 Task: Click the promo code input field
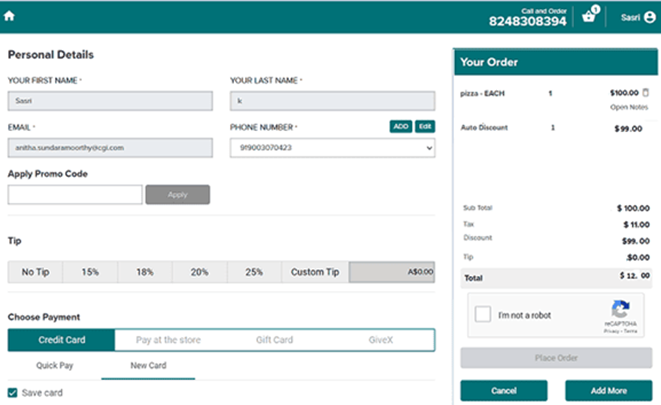coord(75,195)
